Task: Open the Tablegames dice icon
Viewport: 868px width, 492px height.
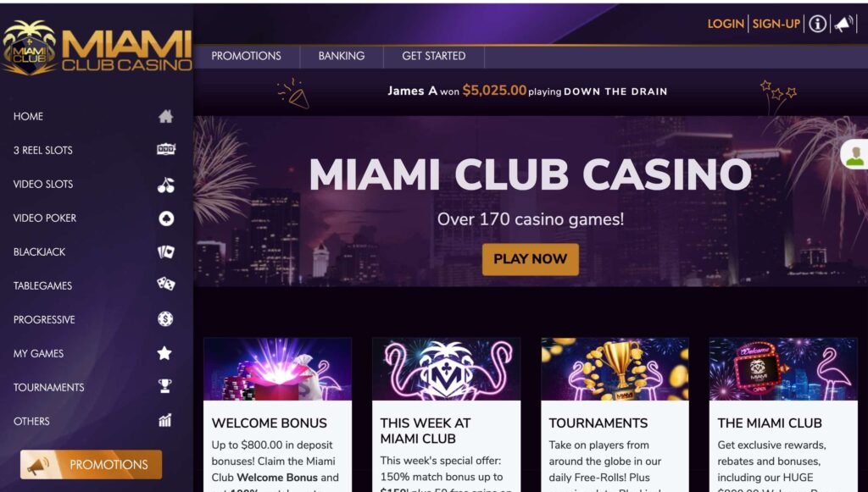Action: [165, 285]
